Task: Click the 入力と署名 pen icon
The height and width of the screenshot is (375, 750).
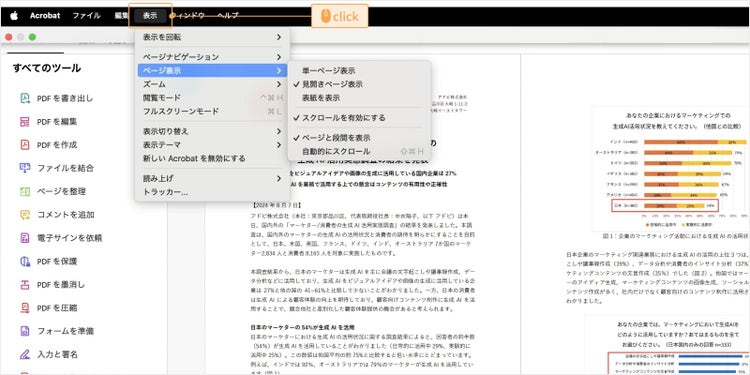Action: point(25,354)
